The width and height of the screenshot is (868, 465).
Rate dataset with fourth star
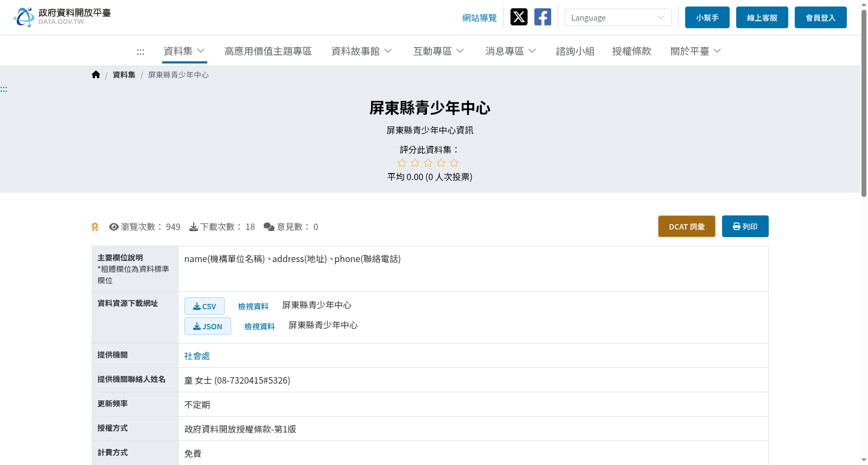tap(441, 163)
